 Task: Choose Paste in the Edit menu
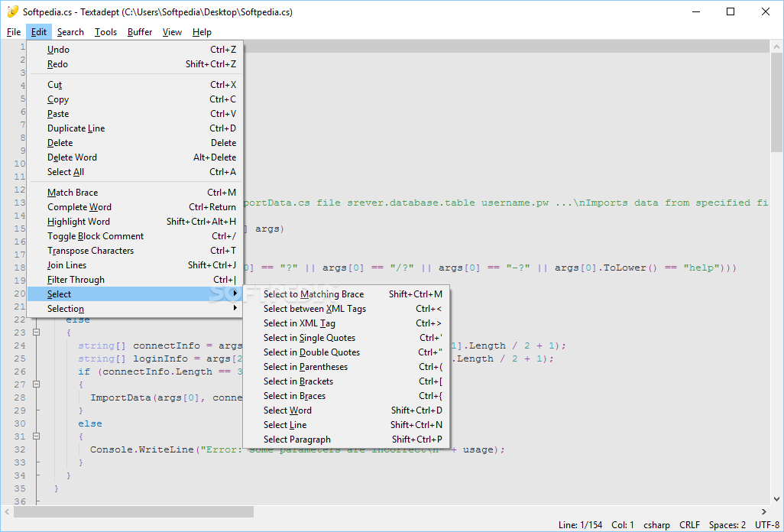pyautogui.click(x=135, y=114)
